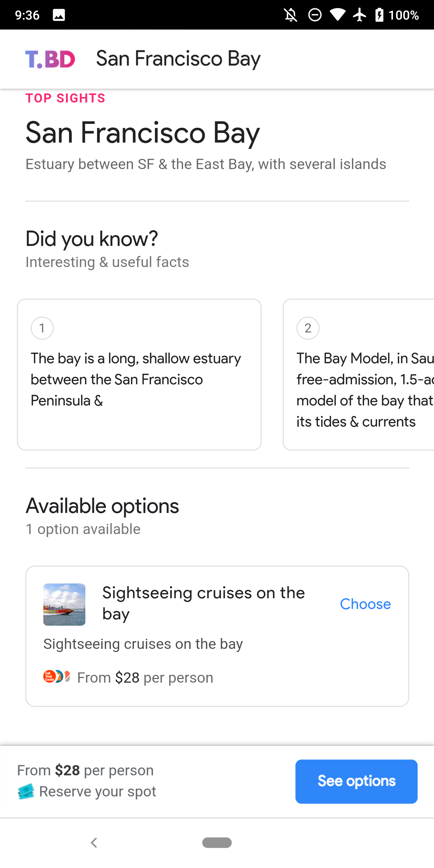Tap the ticket icon beside Reserve your spot
The image size is (434, 868).
point(26,791)
